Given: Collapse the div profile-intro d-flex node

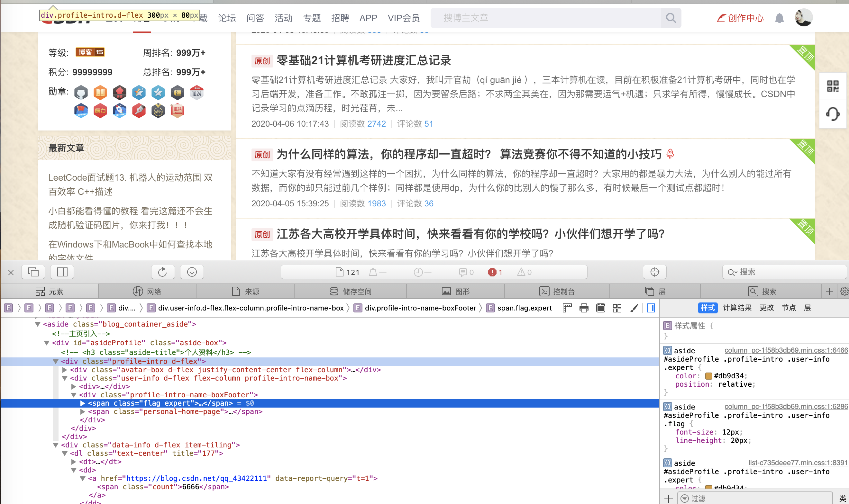Looking at the screenshot, I should pyautogui.click(x=55, y=361).
